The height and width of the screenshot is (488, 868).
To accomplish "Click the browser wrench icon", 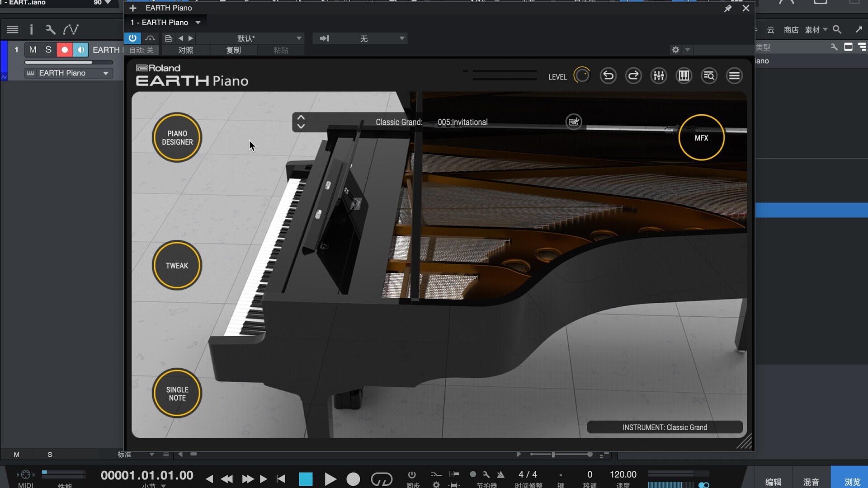I will pos(834,47).
